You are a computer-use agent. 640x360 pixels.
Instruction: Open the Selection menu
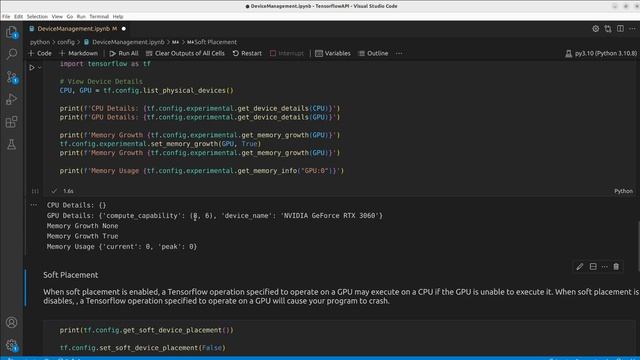click(37, 17)
